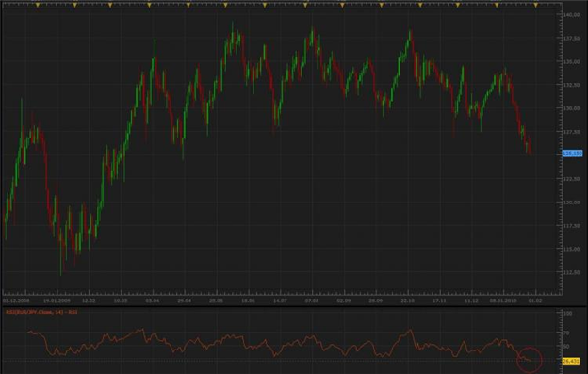Click the 12.02 date label
This screenshot has height=374, width=588.
tap(89, 301)
